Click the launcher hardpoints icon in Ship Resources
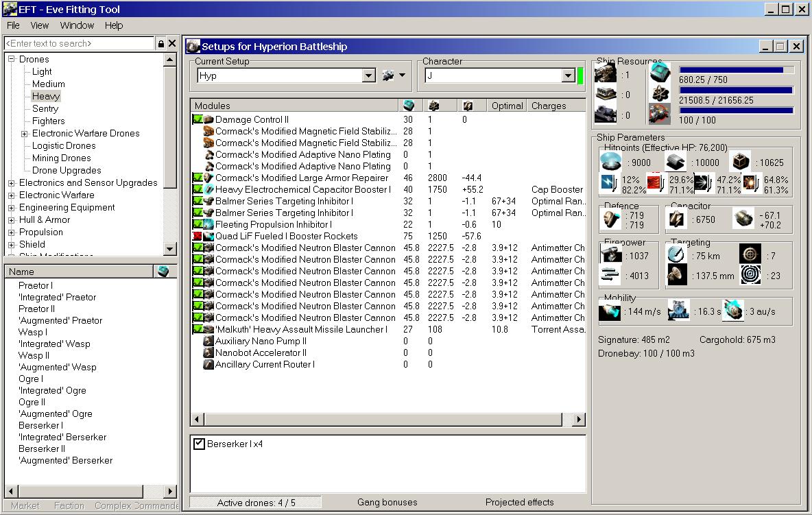812x515 pixels. (x=606, y=95)
